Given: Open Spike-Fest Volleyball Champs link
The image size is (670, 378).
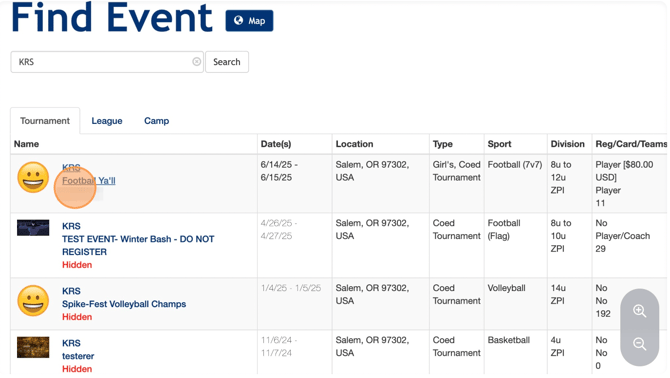Looking at the screenshot, I should tap(124, 304).
